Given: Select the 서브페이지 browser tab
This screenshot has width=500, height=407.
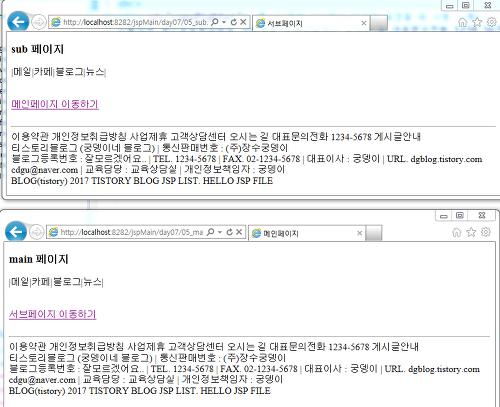Looking at the screenshot, I should coord(311,23).
